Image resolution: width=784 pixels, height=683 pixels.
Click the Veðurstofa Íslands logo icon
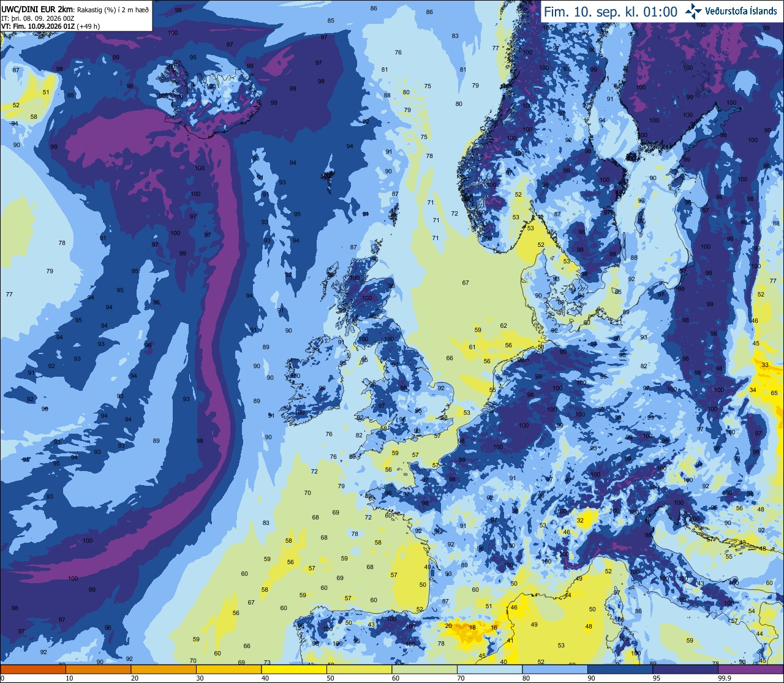tap(693, 10)
